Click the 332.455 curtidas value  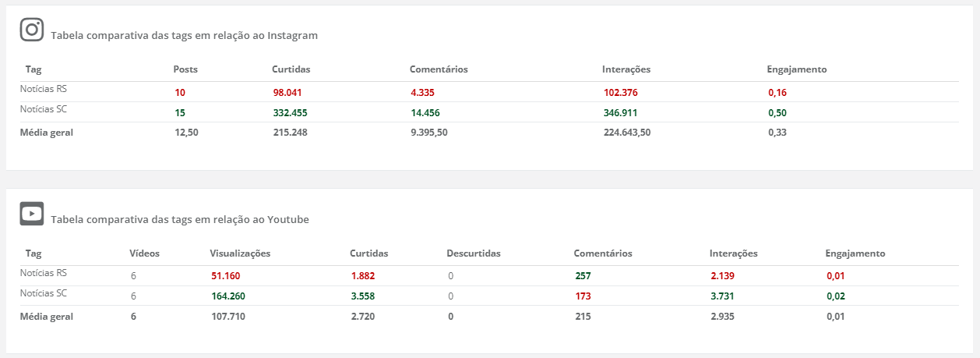290,113
